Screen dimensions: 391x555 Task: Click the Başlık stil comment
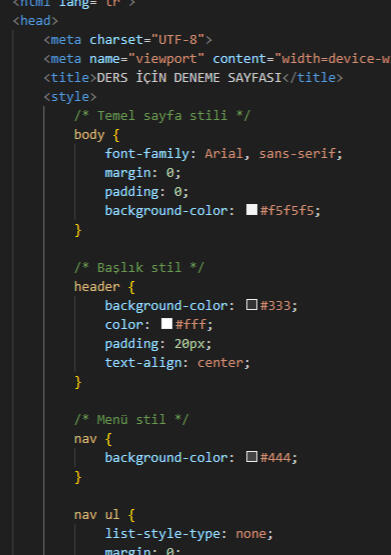point(139,268)
